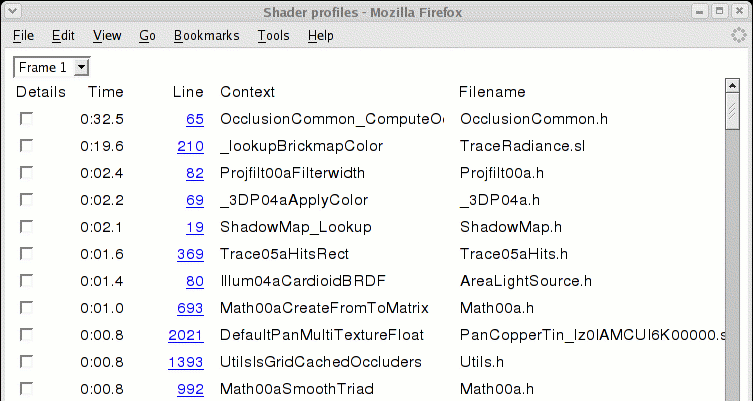Open the Go menu

(x=147, y=35)
